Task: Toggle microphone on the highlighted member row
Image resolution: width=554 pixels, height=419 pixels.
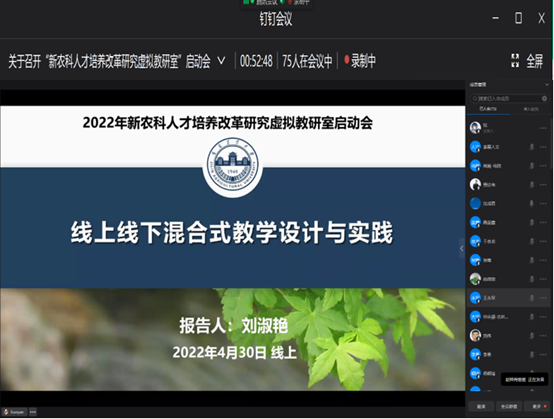Action: pyautogui.click(x=531, y=298)
